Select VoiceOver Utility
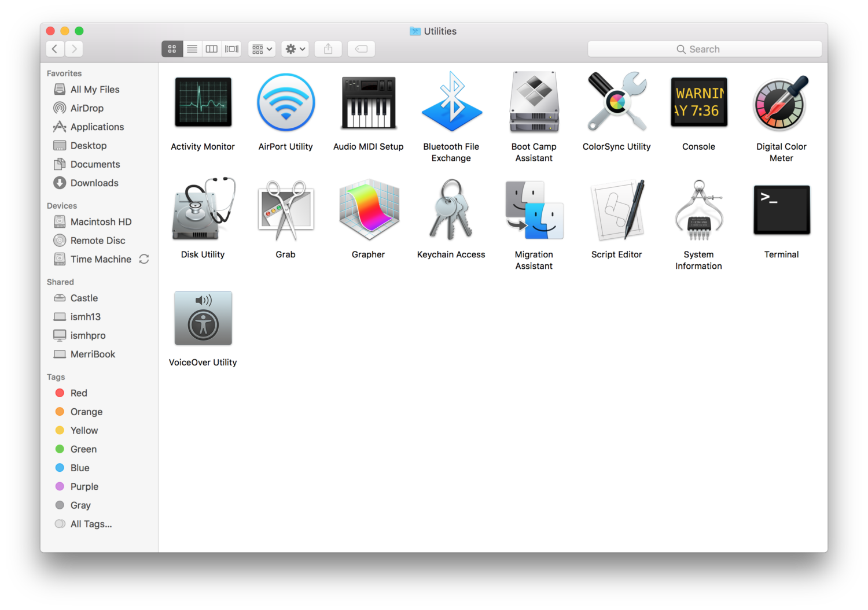The width and height of the screenshot is (868, 610). (203, 318)
